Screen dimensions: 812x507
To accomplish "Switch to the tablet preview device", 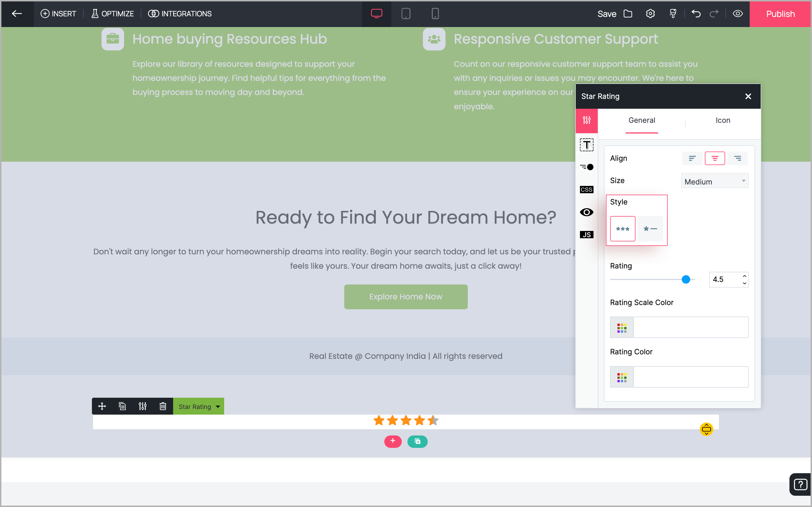I will (x=406, y=14).
